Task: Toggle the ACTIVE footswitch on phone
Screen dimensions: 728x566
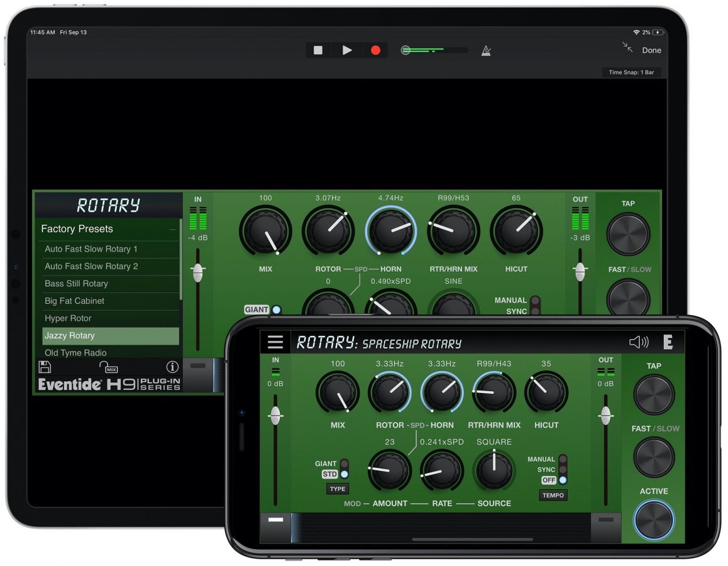Action: click(x=654, y=520)
